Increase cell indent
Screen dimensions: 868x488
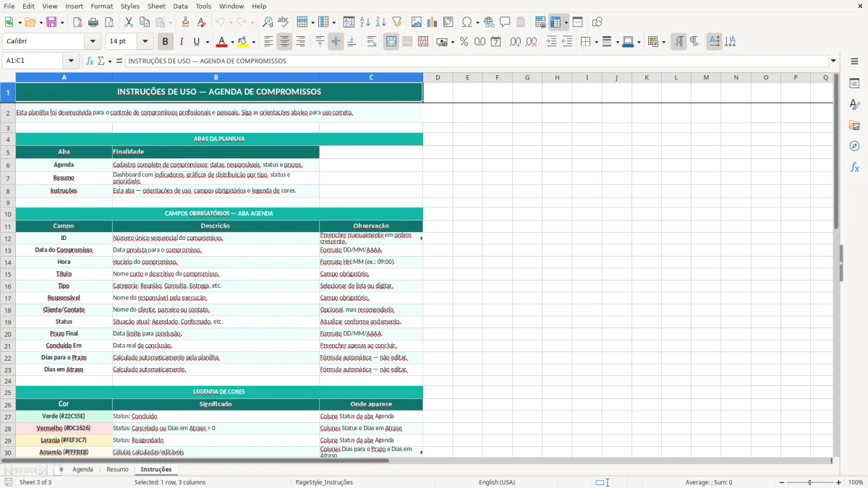pos(551,42)
